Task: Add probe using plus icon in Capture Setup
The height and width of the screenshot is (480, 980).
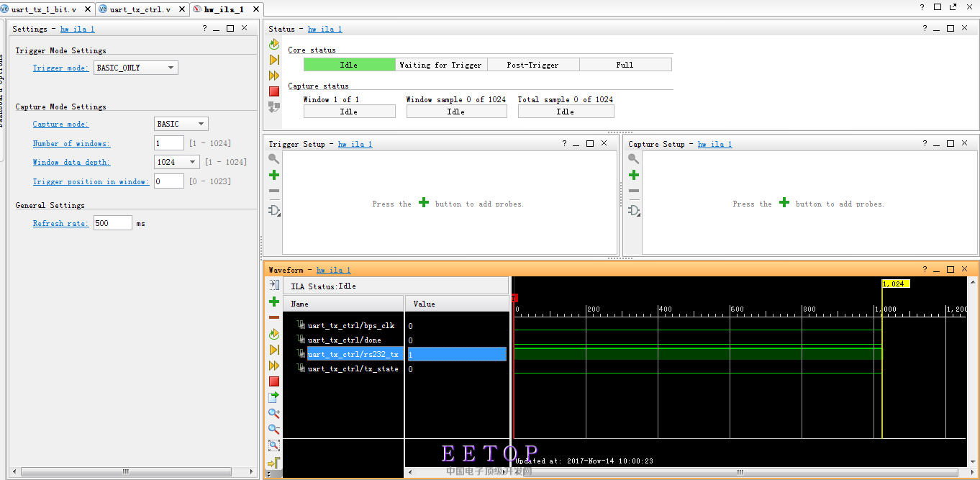Action: pos(634,175)
